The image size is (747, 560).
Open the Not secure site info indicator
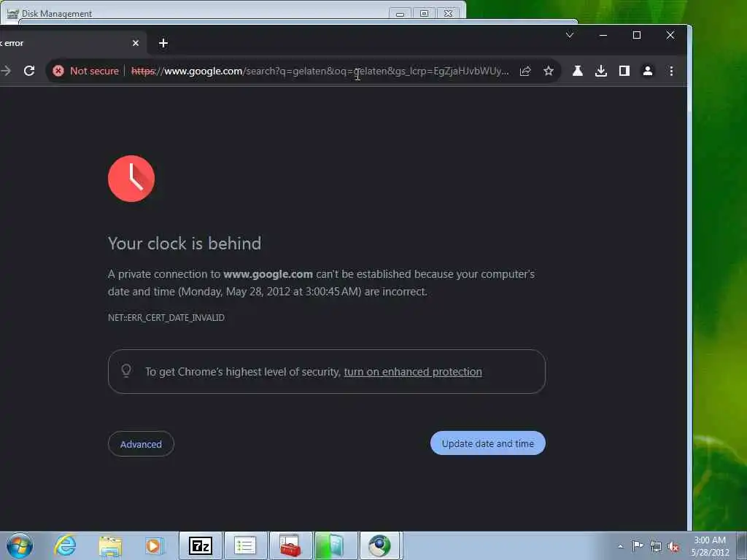[86, 71]
